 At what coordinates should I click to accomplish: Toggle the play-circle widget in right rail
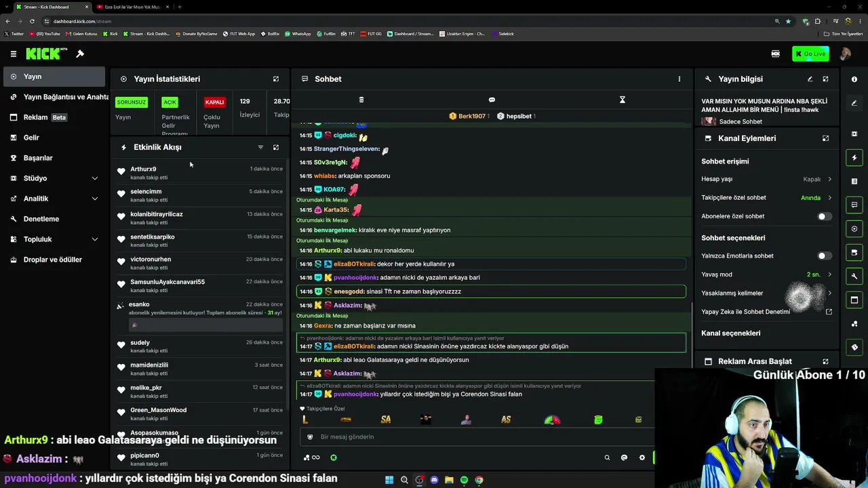pos(854,228)
